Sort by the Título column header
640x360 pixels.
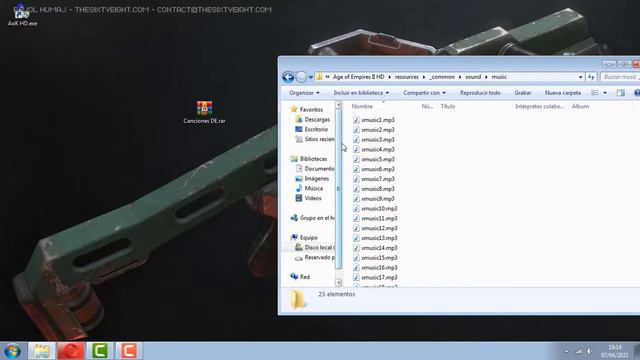[x=448, y=107]
